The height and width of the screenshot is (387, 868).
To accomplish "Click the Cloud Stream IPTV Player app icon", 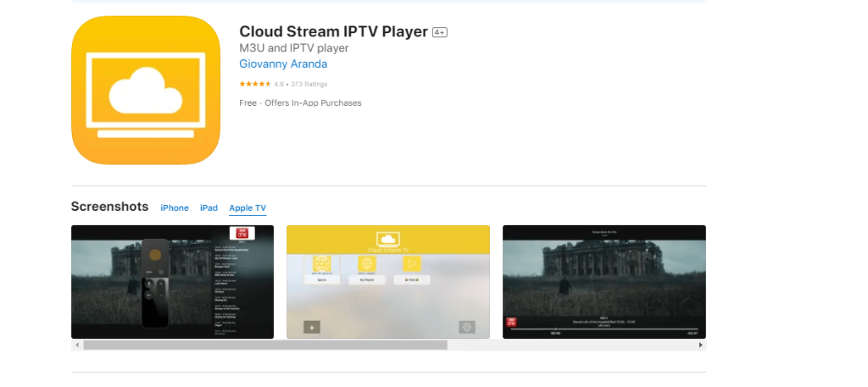I will pyautogui.click(x=146, y=90).
